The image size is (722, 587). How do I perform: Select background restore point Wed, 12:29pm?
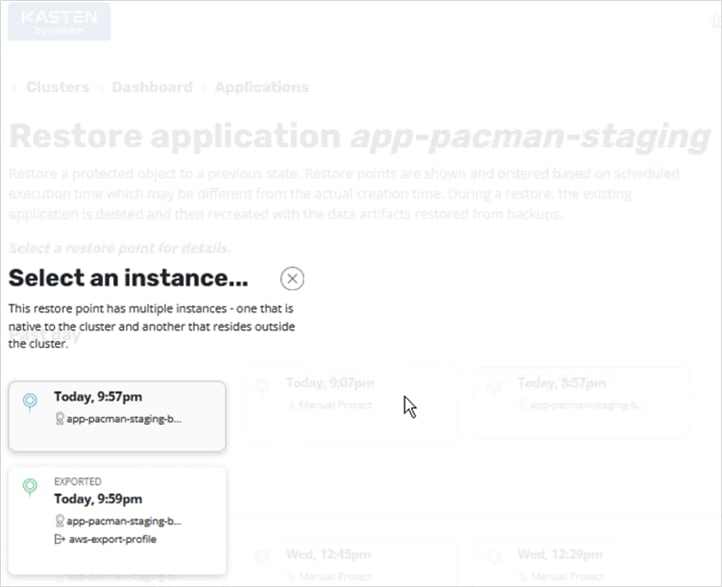pyautogui.click(x=582, y=564)
